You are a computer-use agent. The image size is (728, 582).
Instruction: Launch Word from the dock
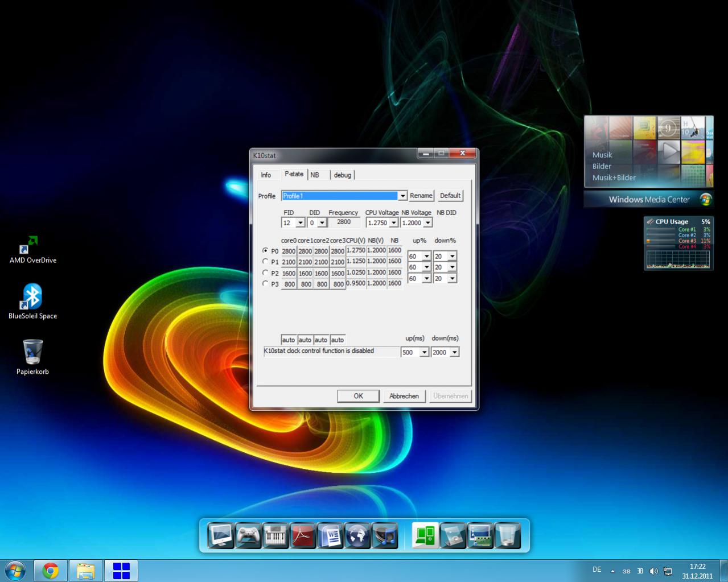coord(330,536)
